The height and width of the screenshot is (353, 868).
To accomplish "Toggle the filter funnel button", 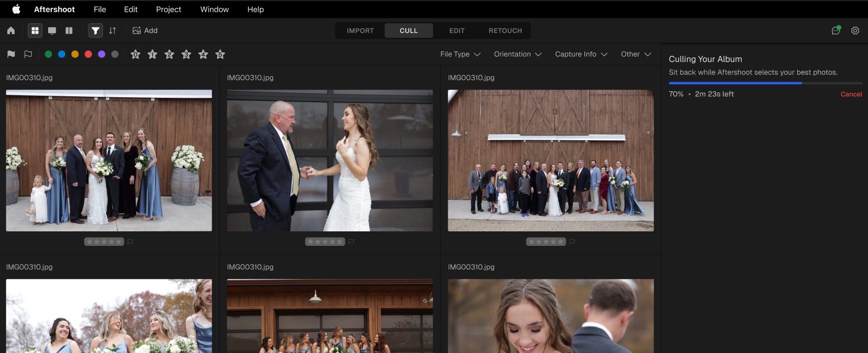I will click(x=95, y=31).
